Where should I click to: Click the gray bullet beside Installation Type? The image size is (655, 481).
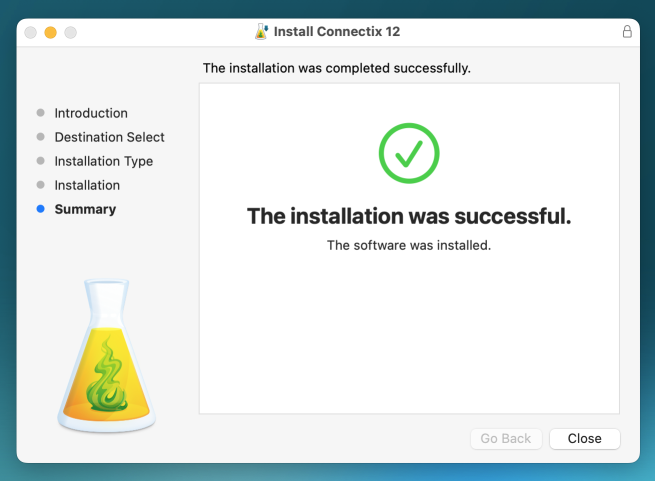pyautogui.click(x=41, y=161)
